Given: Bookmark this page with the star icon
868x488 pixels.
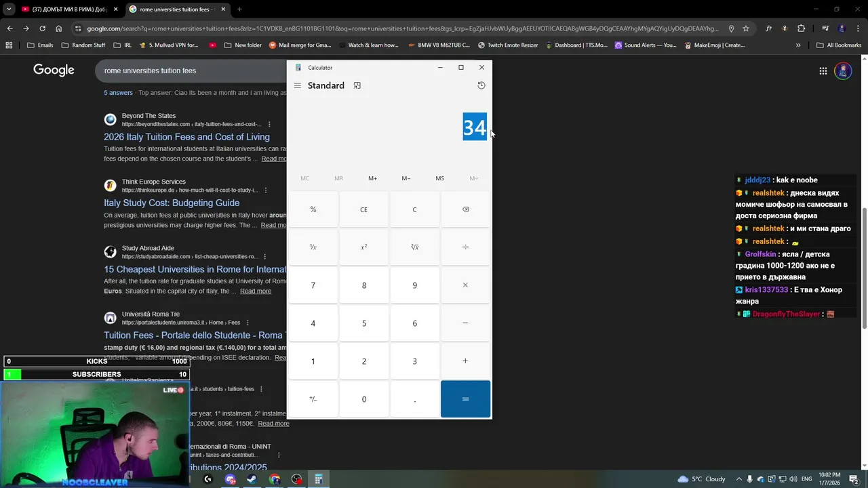Looking at the screenshot, I should (746, 28).
